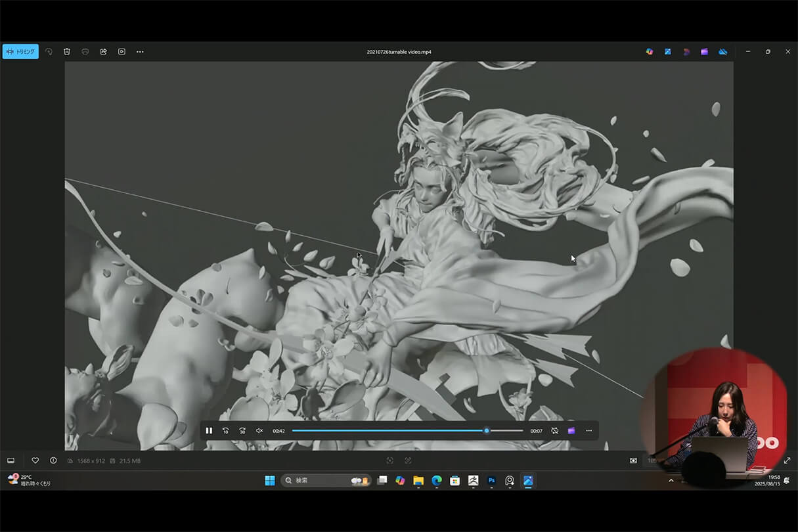Show file info with the info icon

[53, 460]
